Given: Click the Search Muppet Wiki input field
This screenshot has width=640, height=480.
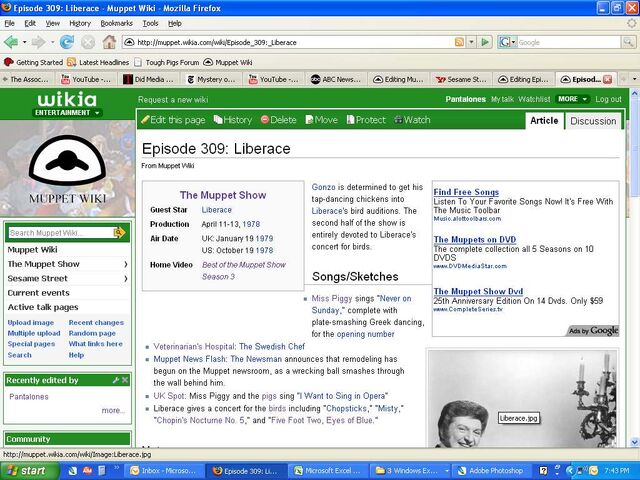Looking at the screenshot, I should pos(60,233).
